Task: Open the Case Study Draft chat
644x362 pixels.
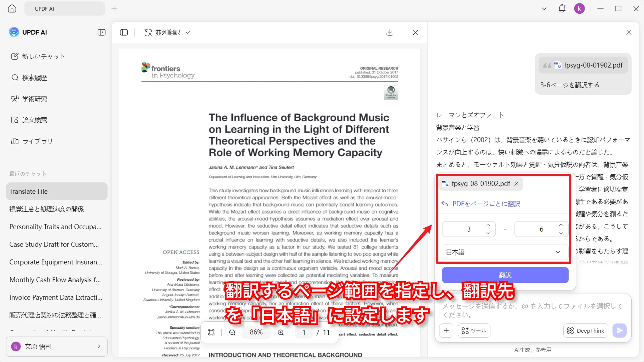Action: coord(57,244)
